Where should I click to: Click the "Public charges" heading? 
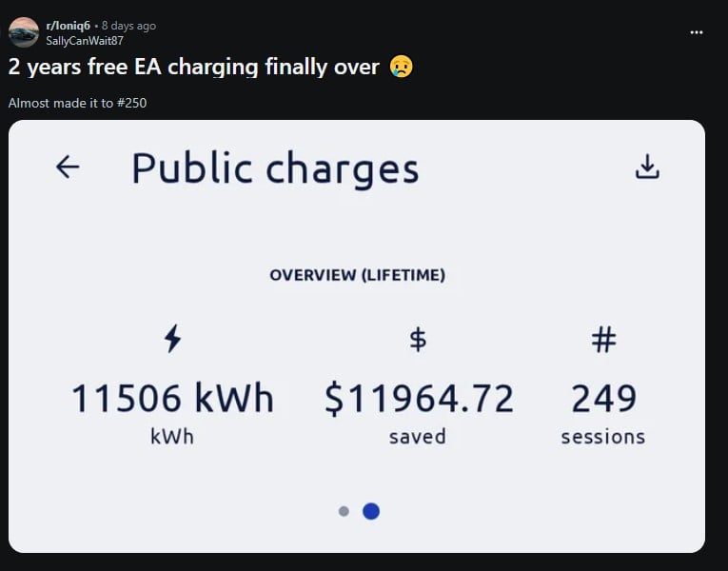point(275,168)
